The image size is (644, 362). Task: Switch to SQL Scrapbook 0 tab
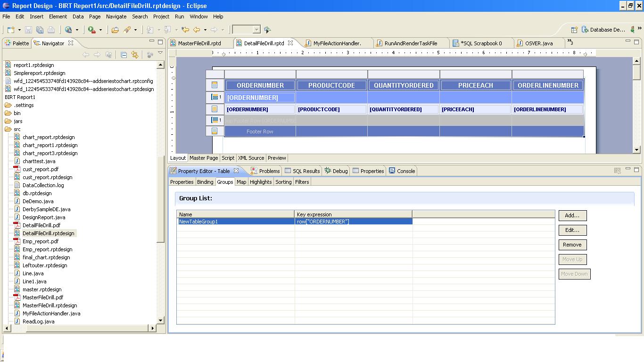pyautogui.click(x=481, y=43)
